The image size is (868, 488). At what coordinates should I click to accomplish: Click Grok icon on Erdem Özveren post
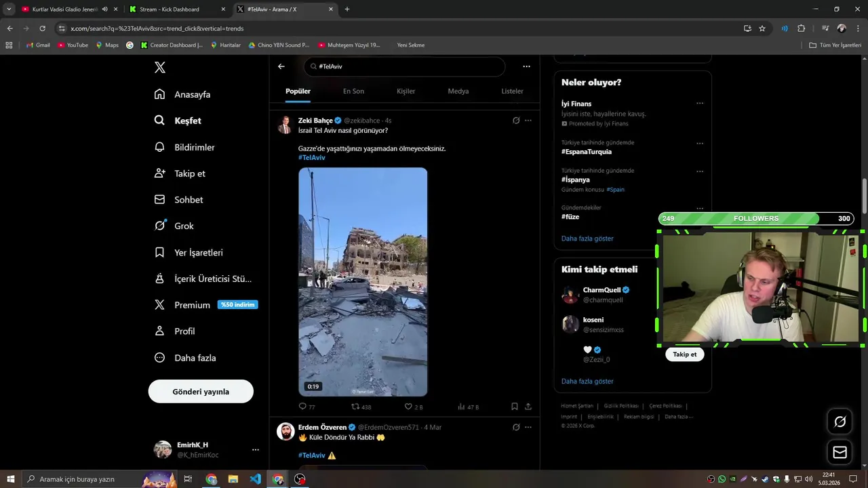pyautogui.click(x=516, y=427)
